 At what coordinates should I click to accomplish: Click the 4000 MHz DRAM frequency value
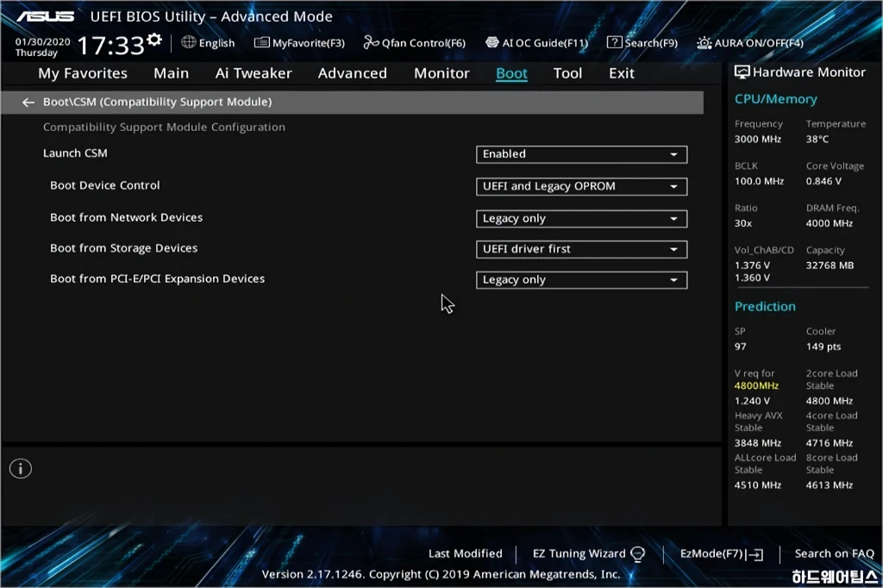tap(829, 223)
